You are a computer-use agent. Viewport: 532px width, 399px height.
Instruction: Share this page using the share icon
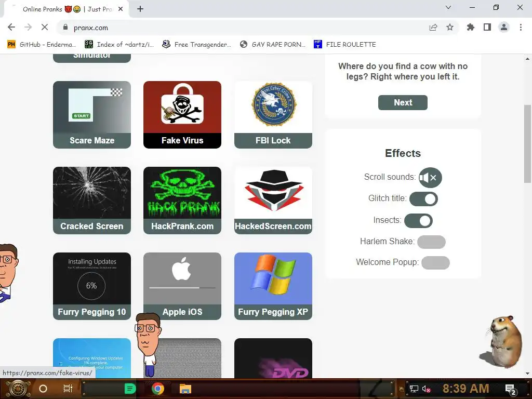(433, 27)
